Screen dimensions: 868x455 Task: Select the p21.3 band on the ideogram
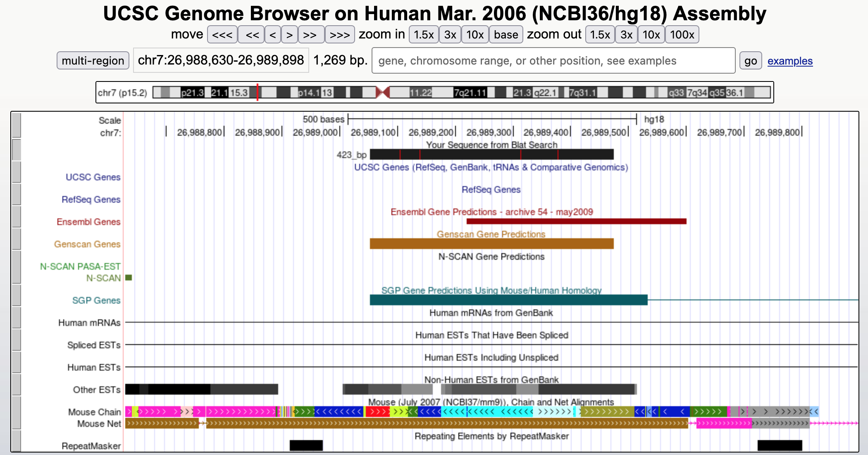pos(192,93)
